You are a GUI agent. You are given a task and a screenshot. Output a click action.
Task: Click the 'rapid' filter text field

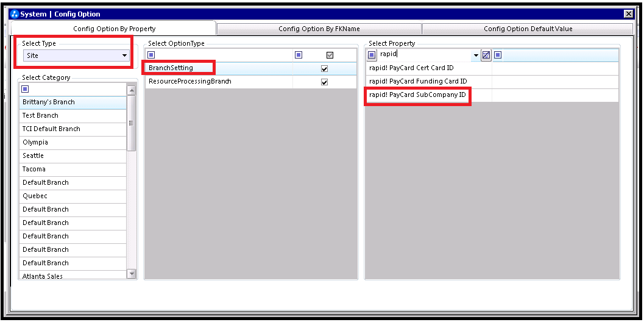(425, 54)
